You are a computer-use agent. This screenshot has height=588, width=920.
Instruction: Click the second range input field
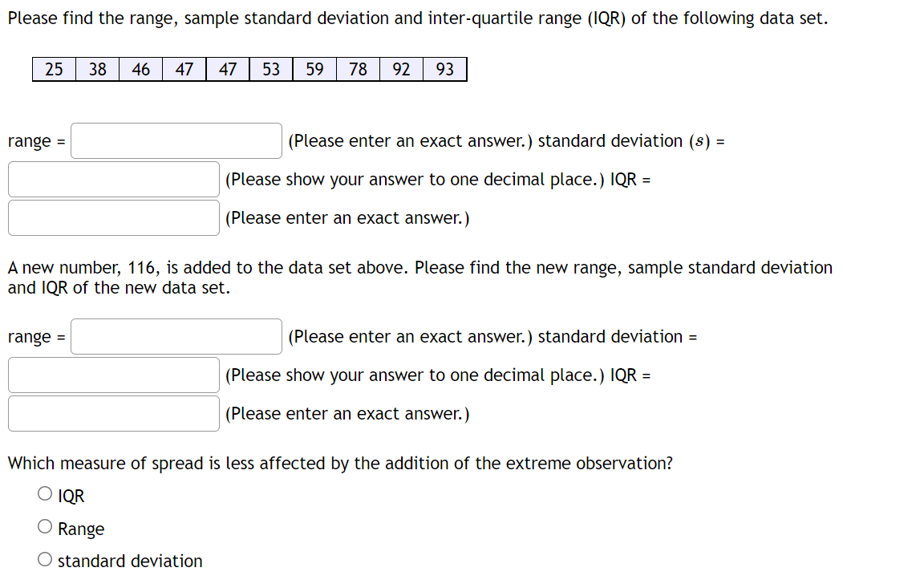click(176, 336)
